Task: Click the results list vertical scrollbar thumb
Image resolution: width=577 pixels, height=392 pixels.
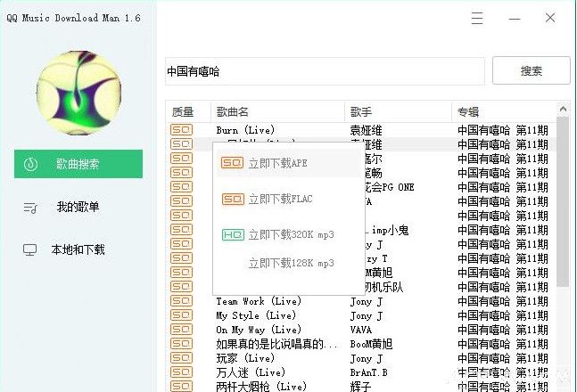Action: coord(563,201)
